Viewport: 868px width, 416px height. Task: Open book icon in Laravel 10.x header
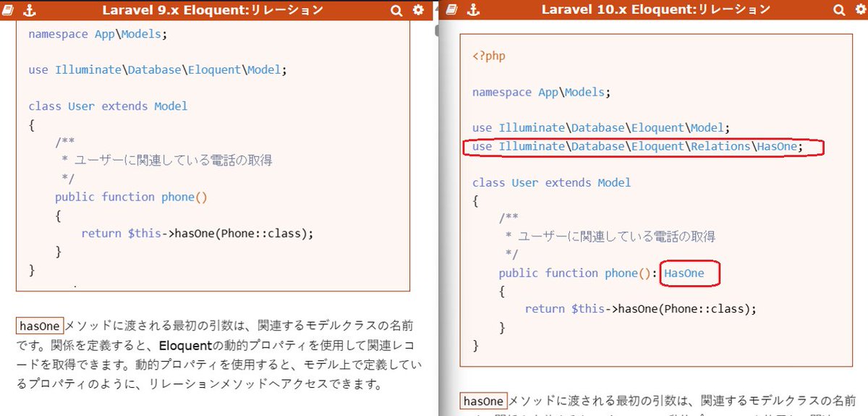pyautogui.click(x=452, y=10)
